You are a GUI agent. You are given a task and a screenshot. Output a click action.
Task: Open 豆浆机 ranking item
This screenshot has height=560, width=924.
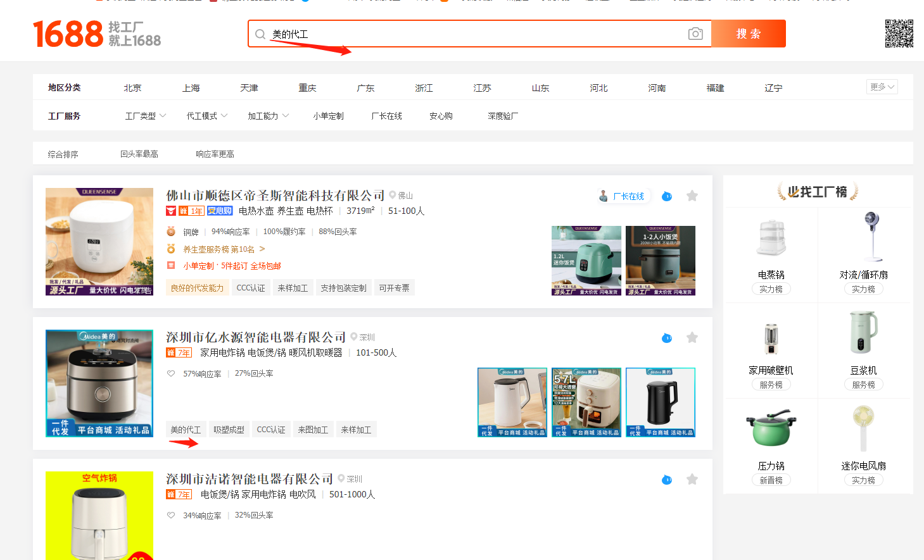[x=864, y=351]
